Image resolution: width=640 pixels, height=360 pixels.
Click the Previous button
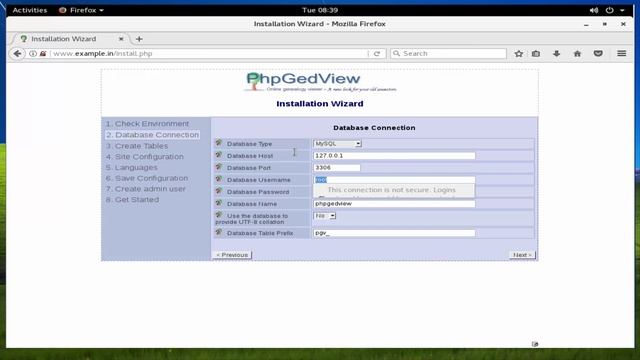tap(232, 255)
